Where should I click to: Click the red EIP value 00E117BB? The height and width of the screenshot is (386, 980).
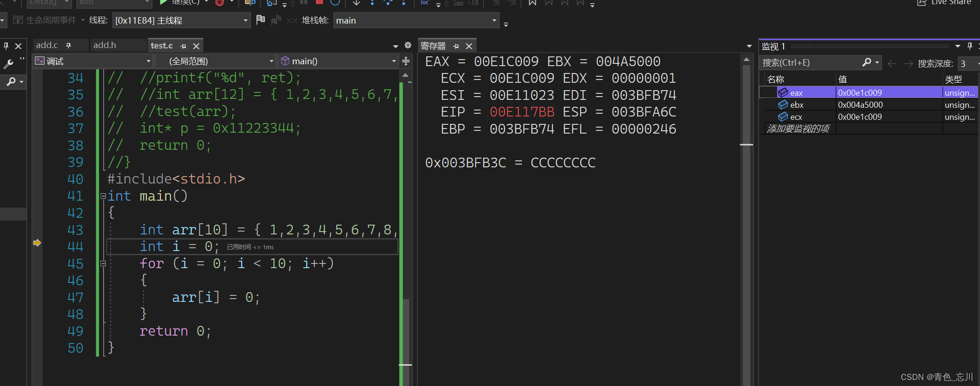tap(522, 112)
